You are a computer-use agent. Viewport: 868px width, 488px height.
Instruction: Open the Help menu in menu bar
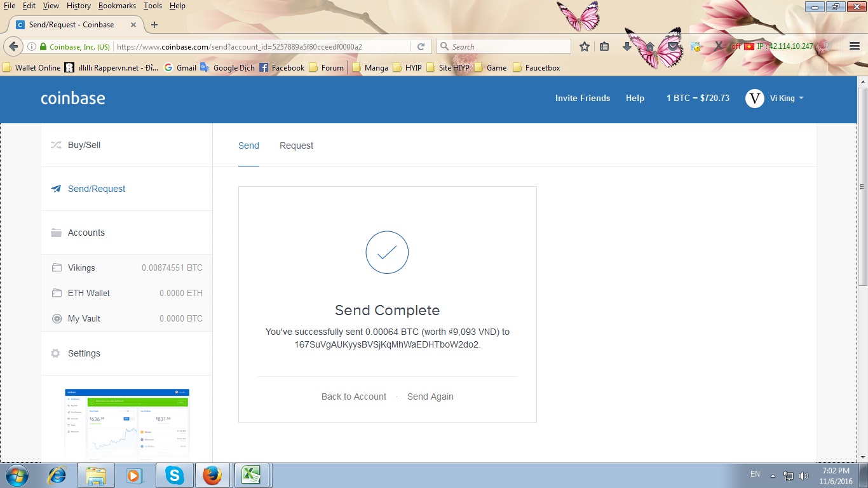click(178, 6)
